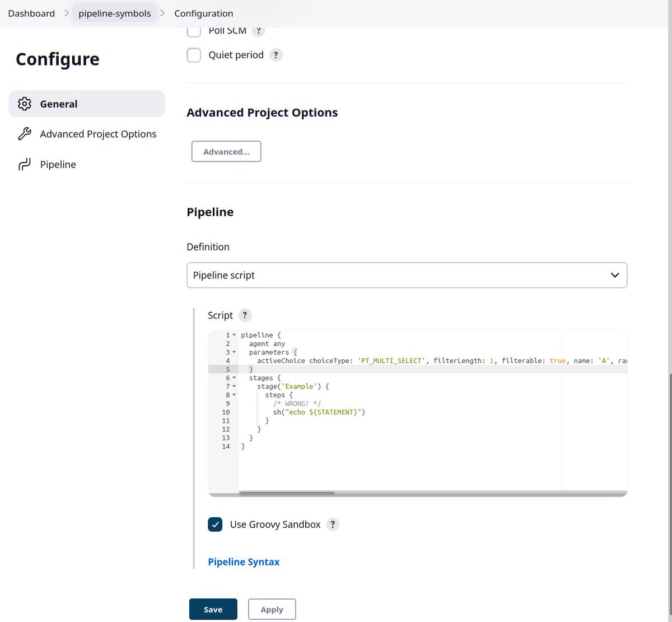The height and width of the screenshot is (622, 672).
Task: Collapse parameters block fold arrow on line 3
Action: pos(234,352)
